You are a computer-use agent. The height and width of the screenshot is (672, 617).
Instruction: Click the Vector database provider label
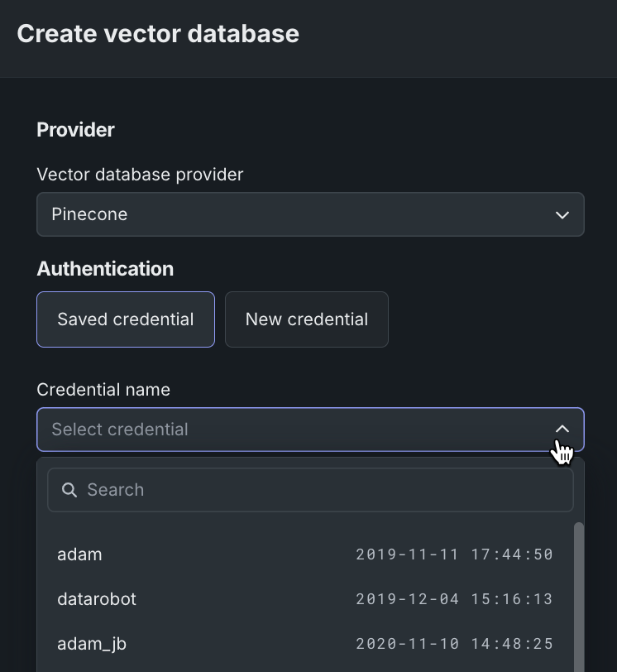click(x=140, y=175)
